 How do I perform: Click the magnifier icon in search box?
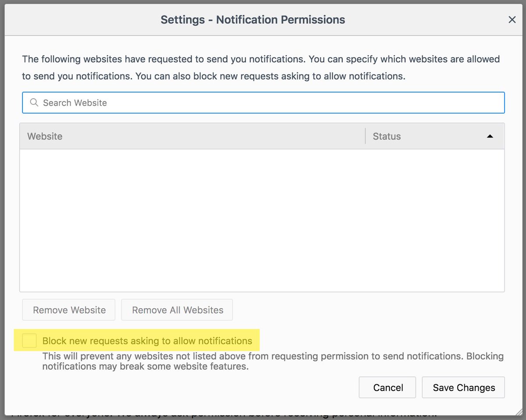34,103
